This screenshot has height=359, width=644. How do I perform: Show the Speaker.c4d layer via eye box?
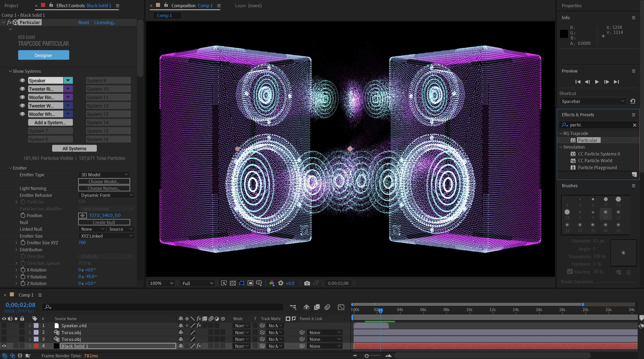(x=4, y=325)
